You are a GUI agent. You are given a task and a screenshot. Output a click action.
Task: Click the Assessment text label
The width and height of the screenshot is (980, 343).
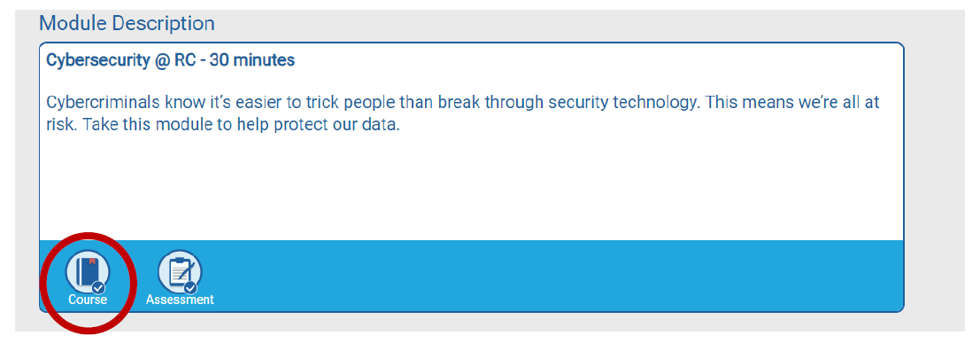tap(180, 300)
